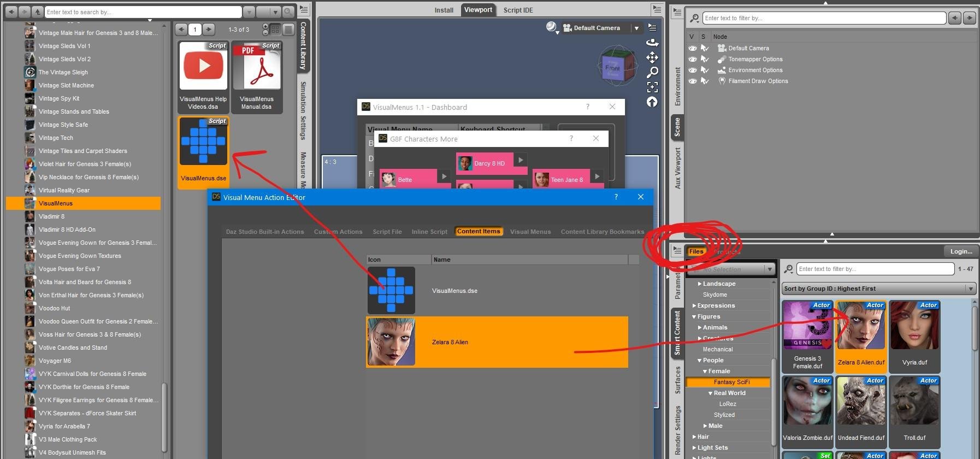
Task: Click the Login button in Smart Content
Action: point(961,251)
